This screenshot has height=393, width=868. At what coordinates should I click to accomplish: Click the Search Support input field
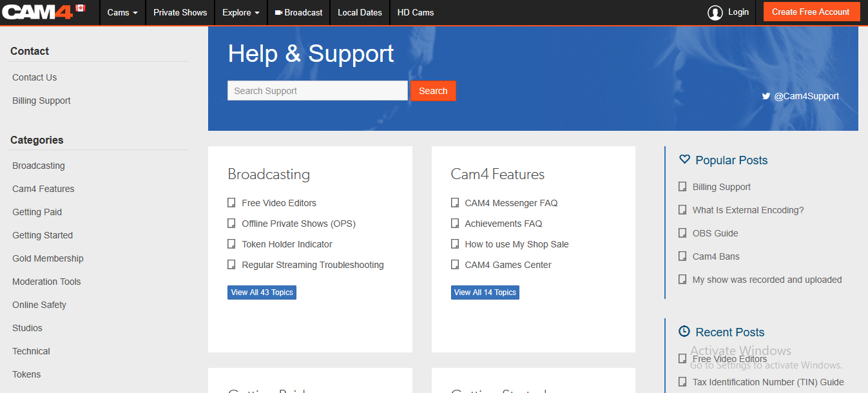click(318, 91)
